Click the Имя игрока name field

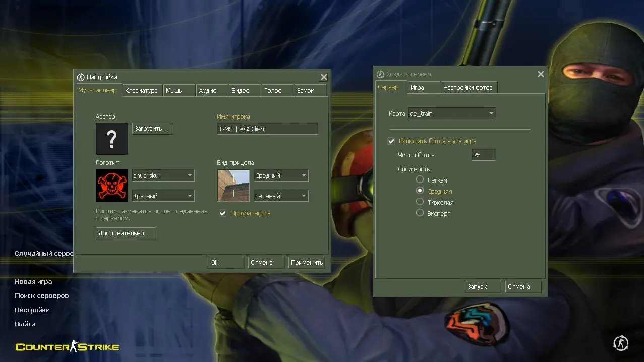[x=268, y=129]
